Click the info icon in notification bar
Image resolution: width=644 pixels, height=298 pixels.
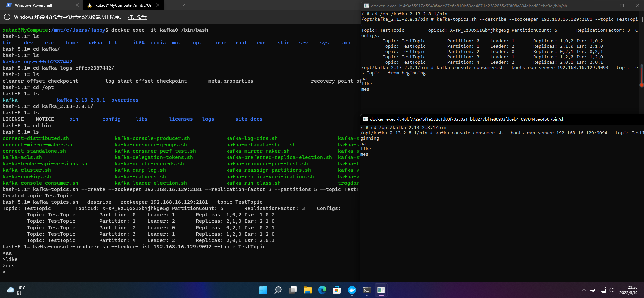7,17
